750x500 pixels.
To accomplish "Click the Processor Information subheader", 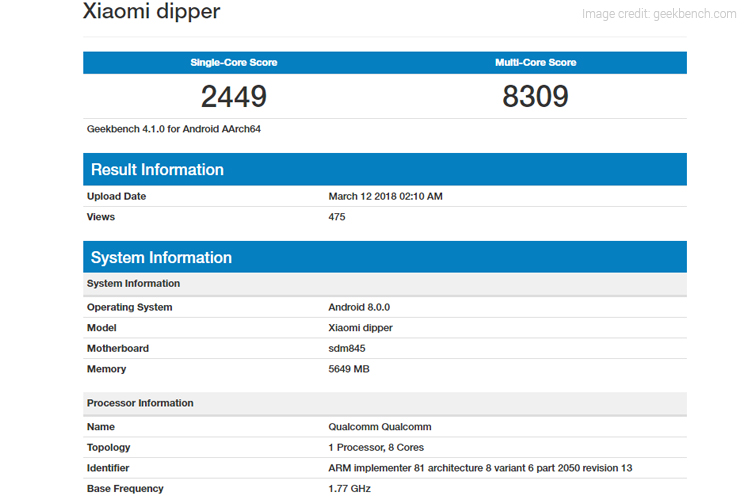I will coord(140,403).
